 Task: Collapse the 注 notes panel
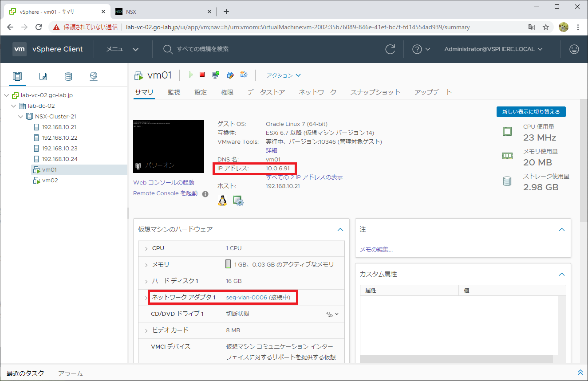point(562,230)
